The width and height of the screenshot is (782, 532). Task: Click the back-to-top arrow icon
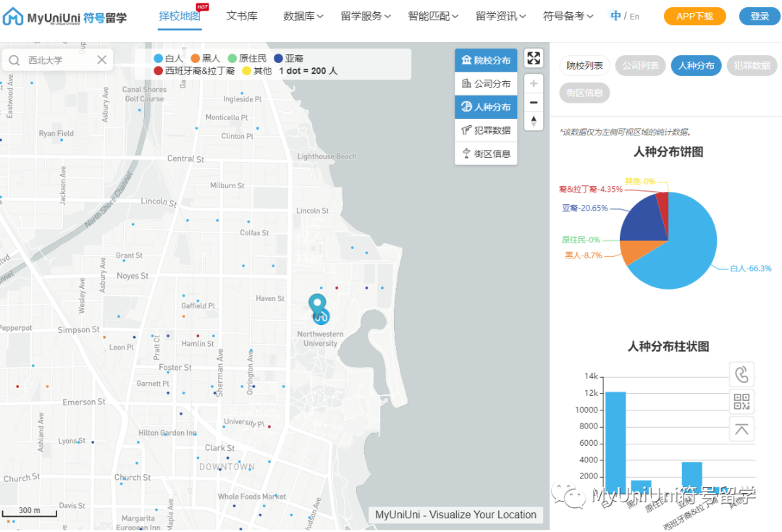[741, 428]
